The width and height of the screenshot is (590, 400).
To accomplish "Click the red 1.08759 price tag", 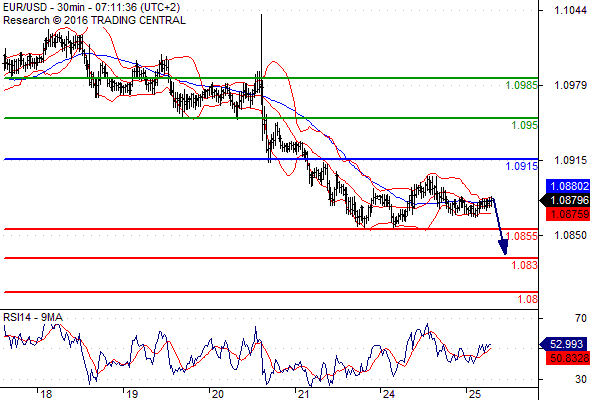I will [x=568, y=214].
